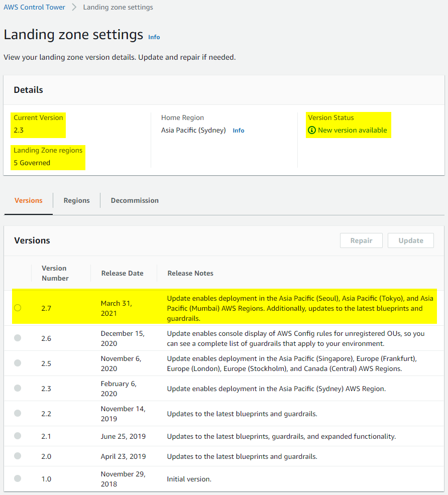Click version number 2.6 cell
The image size is (448, 495).
click(x=46, y=338)
